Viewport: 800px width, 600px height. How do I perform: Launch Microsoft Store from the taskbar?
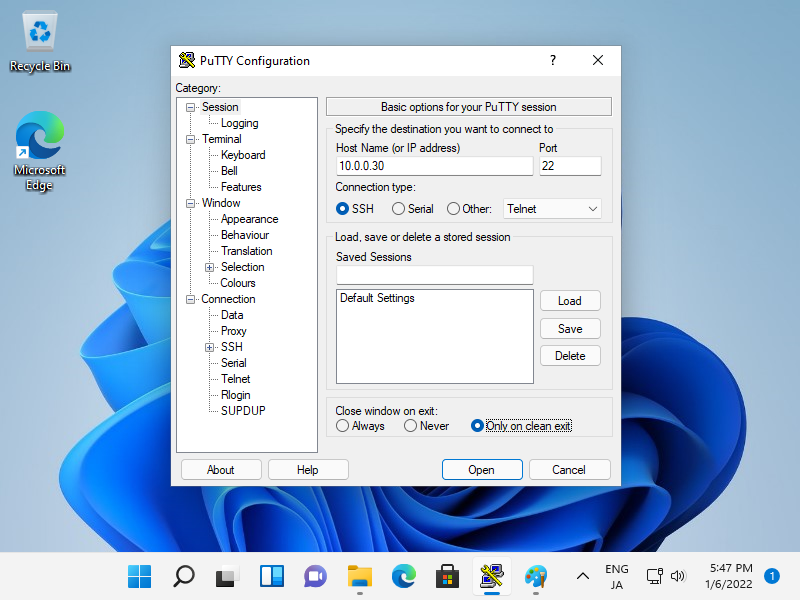(447, 576)
